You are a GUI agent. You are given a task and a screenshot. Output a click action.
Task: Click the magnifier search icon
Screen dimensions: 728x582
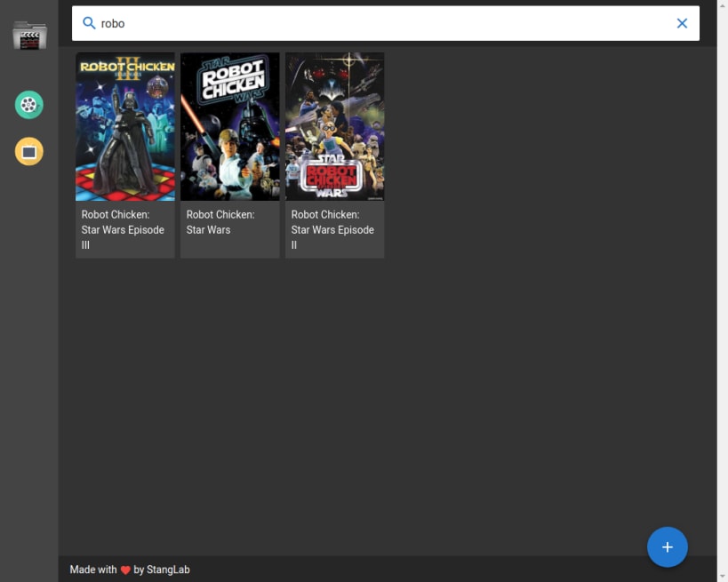[x=89, y=23]
